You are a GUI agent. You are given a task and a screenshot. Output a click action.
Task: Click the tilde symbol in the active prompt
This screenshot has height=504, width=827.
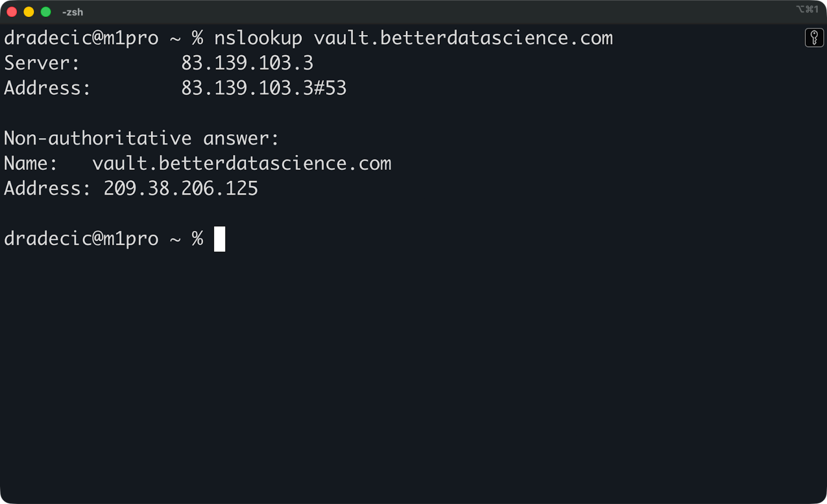(x=175, y=238)
